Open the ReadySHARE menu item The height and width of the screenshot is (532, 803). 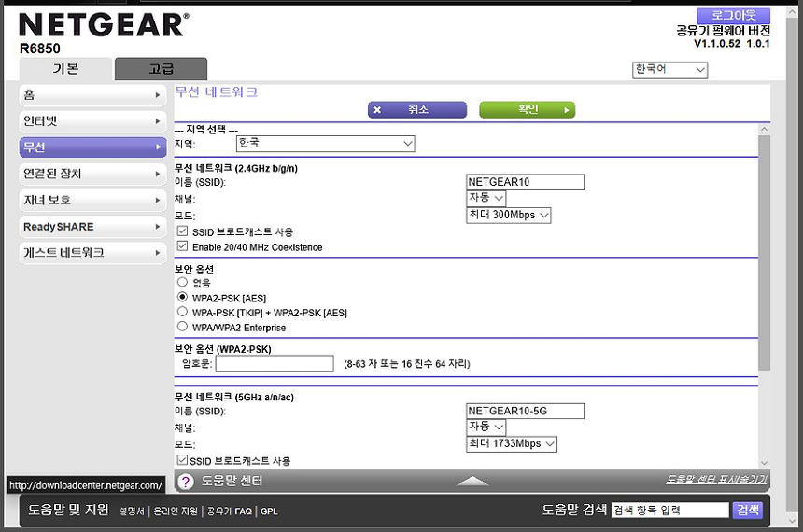[x=93, y=226]
